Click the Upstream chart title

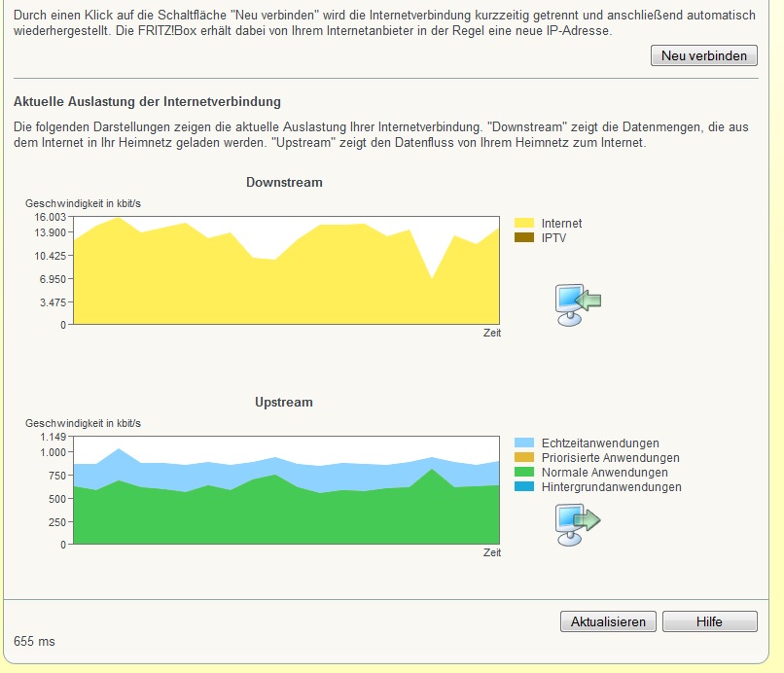coord(284,403)
